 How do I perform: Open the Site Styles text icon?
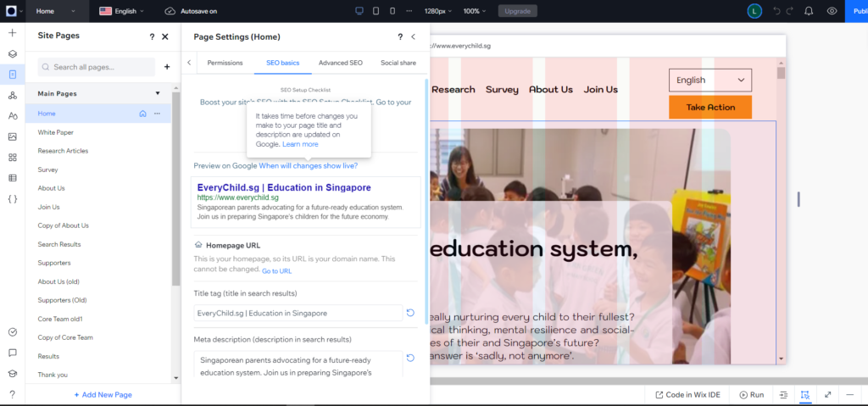(12, 116)
